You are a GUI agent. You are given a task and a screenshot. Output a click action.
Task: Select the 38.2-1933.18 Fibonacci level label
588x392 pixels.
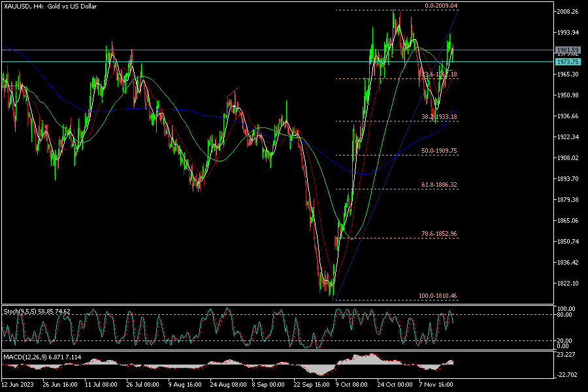[x=439, y=116]
